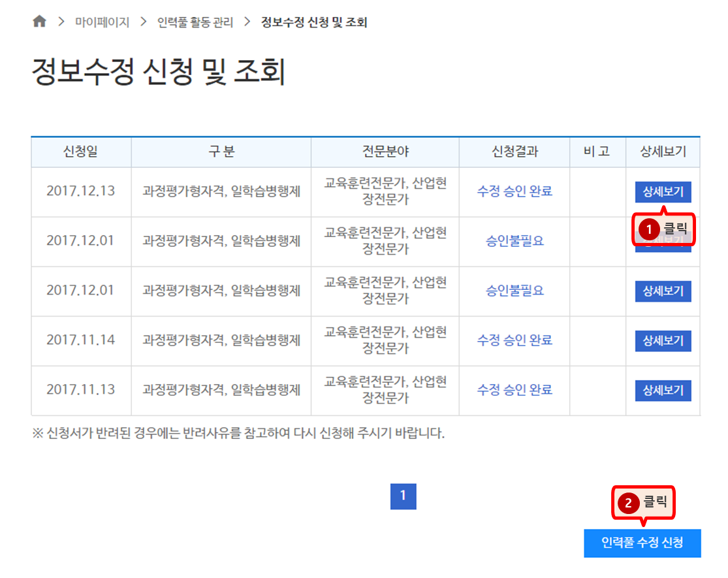The width and height of the screenshot is (728, 578).
Task: Click 교육훈련전문가, 산업현장전문가 in the 2017.12.13 row
Action: 385,191
